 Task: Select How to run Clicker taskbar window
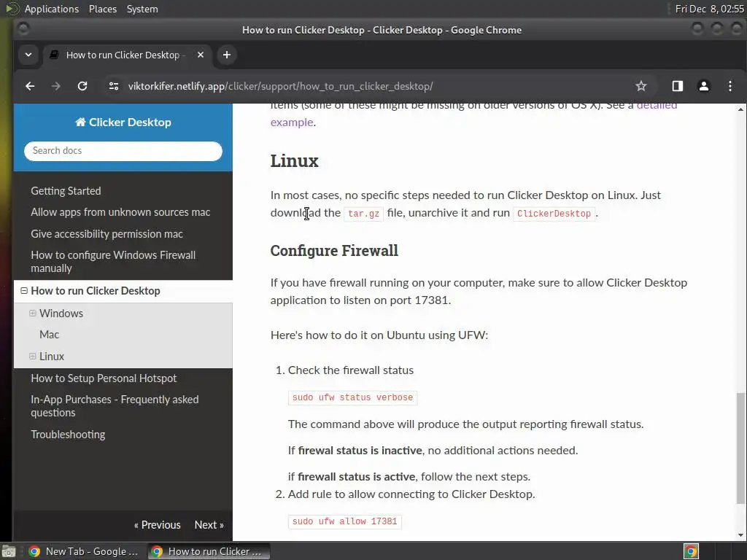coord(208,551)
